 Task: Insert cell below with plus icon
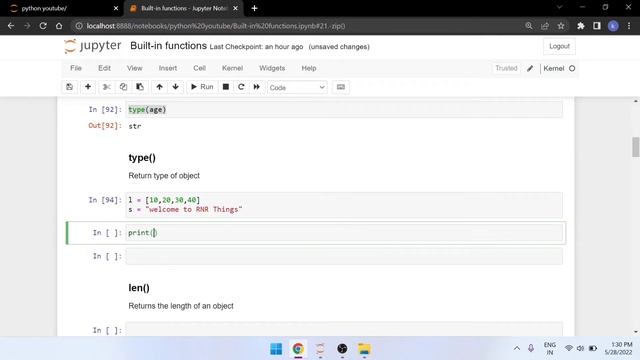tap(88, 87)
